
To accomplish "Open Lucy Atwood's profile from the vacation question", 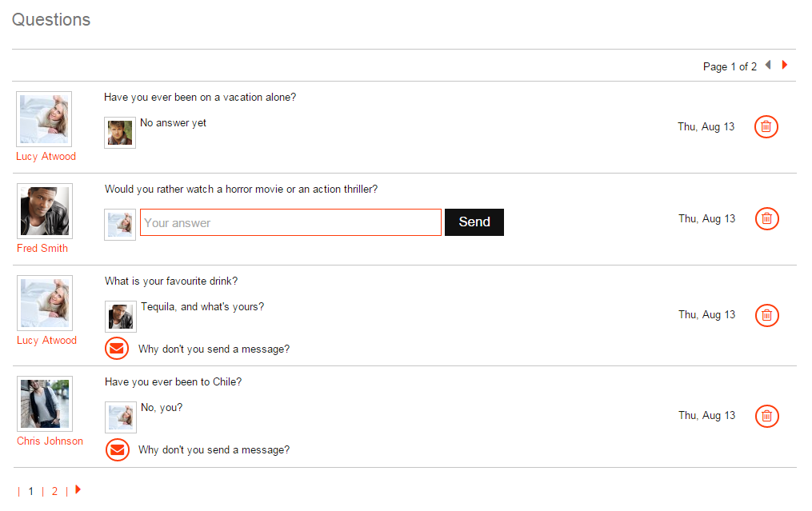I will [46, 157].
